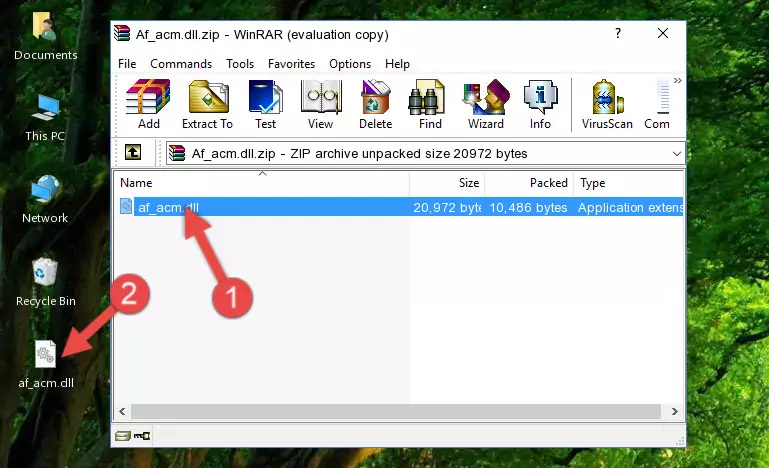
Task: Select the af_acm.dll row name text
Action: point(168,208)
